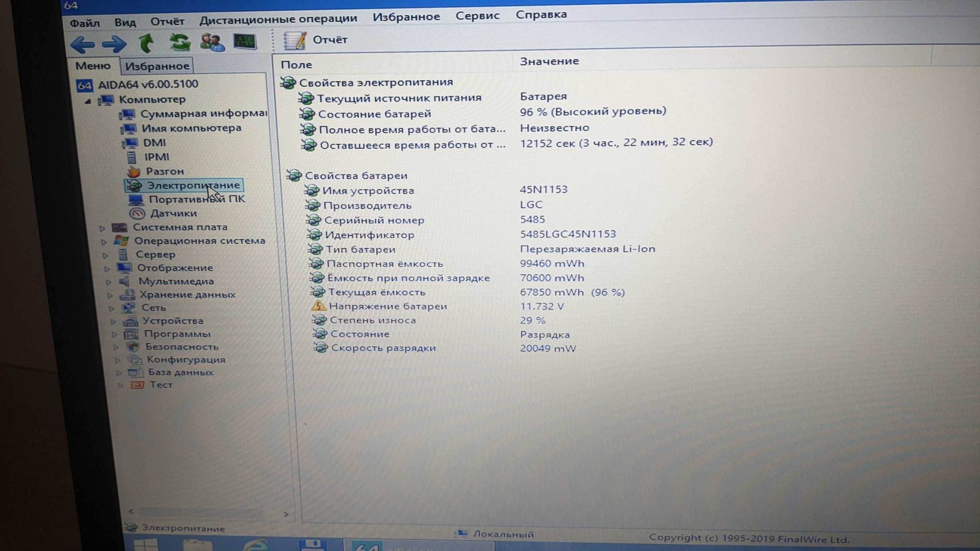
Task: Open Дистанционные операции menu
Action: coord(278,19)
